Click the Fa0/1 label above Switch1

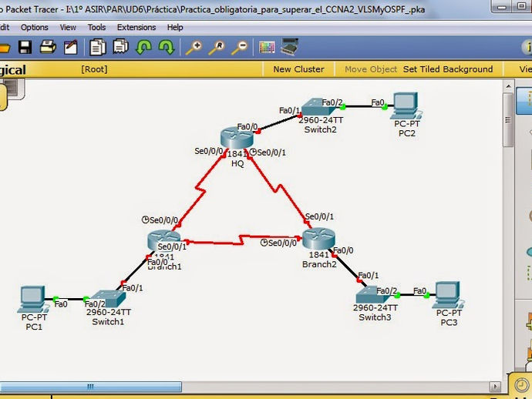point(133,288)
